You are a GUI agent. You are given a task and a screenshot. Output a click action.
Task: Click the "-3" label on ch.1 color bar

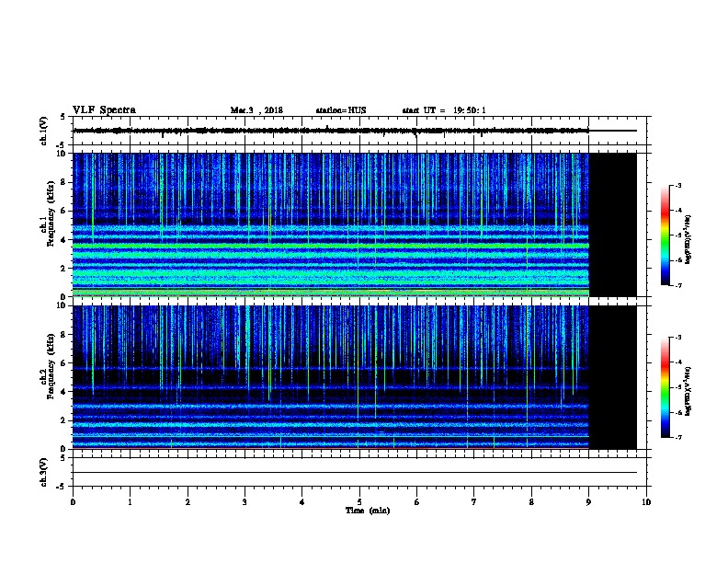(678, 185)
